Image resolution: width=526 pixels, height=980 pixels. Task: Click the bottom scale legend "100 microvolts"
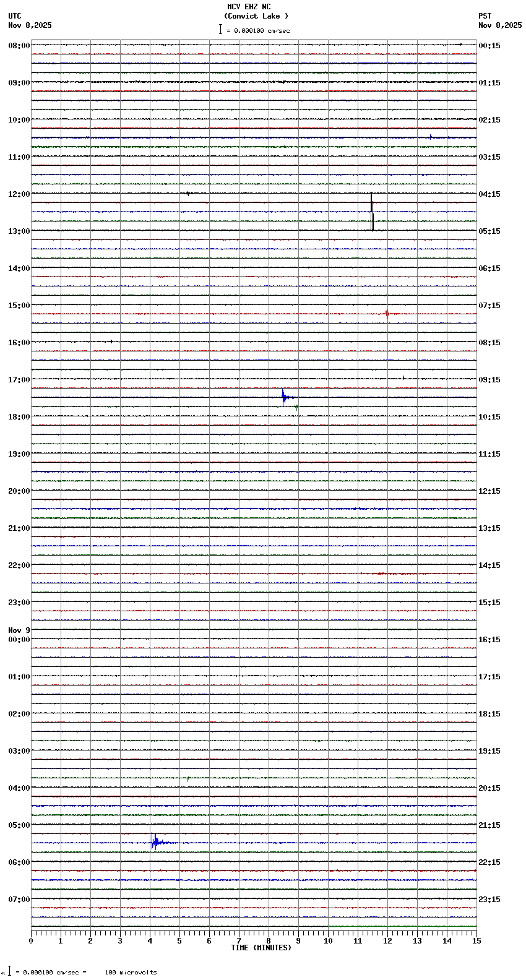(x=131, y=973)
